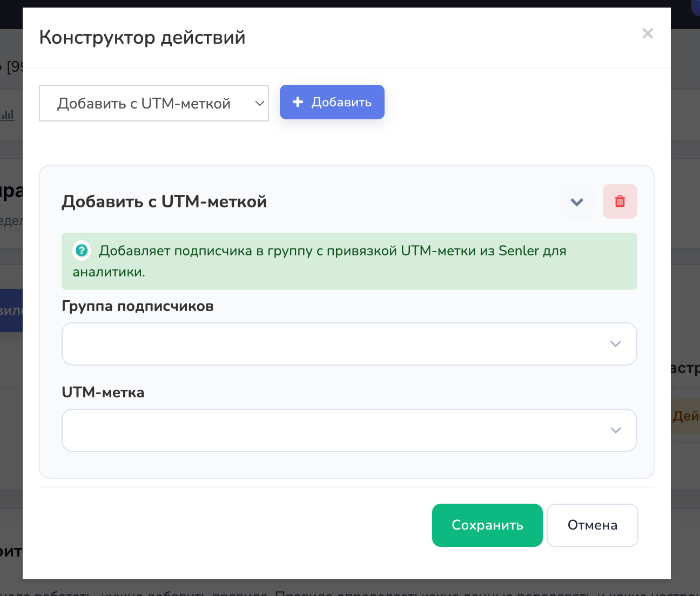Click the bar chart icon behind the dialog
This screenshot has width=700, height=596.
click(8, 114)
